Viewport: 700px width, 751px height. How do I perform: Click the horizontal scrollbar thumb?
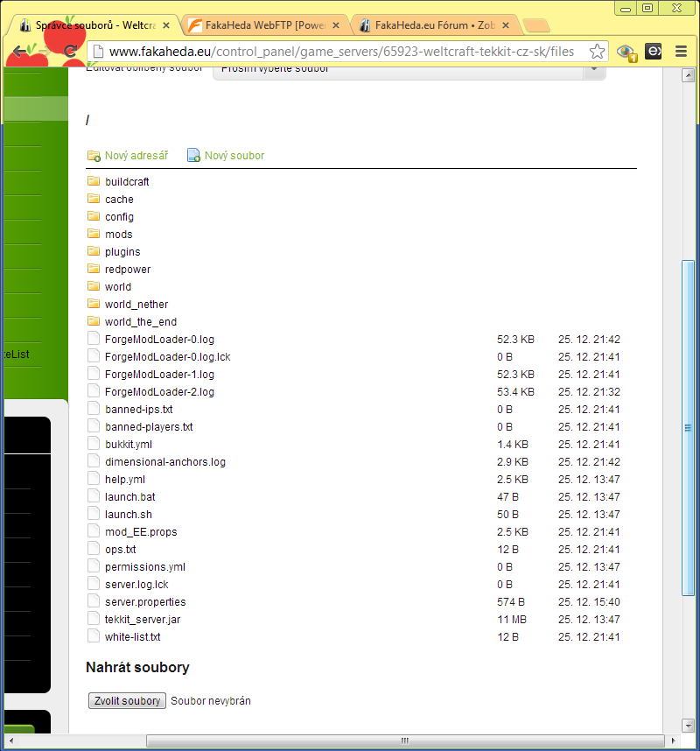point(405,740)
